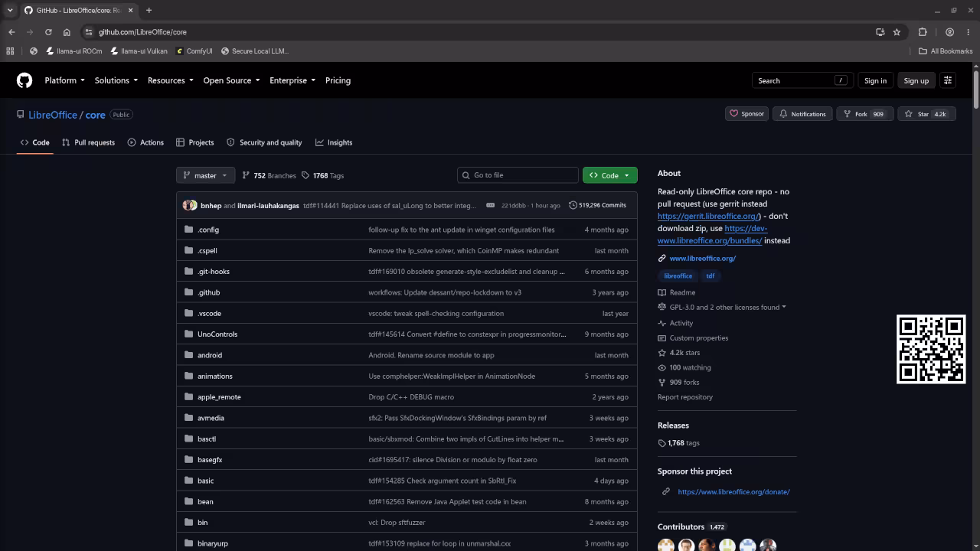Expand the Open Source menu
Screen dimensions: 980x551
[x=231, y=80]
